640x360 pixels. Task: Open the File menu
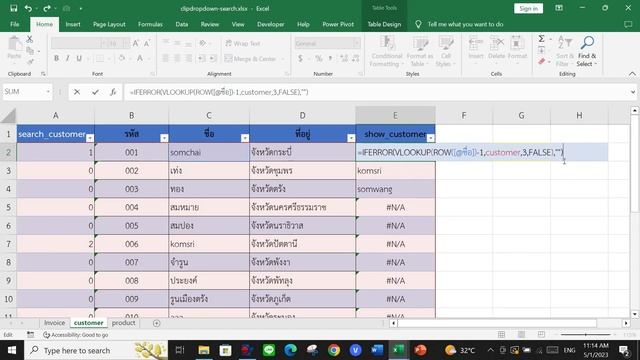pyautogui.click(x=15, y=24)
